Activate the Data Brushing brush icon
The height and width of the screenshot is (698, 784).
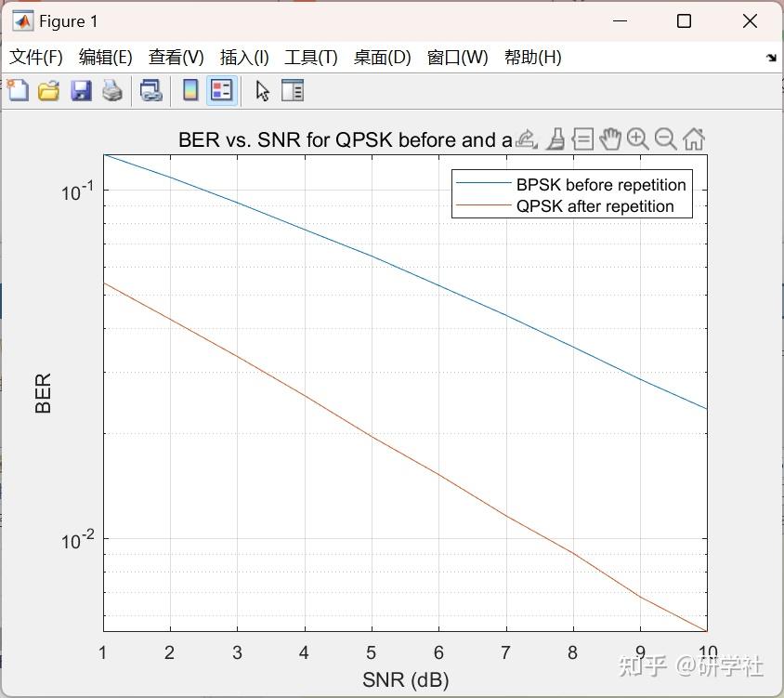coord(555,138)
